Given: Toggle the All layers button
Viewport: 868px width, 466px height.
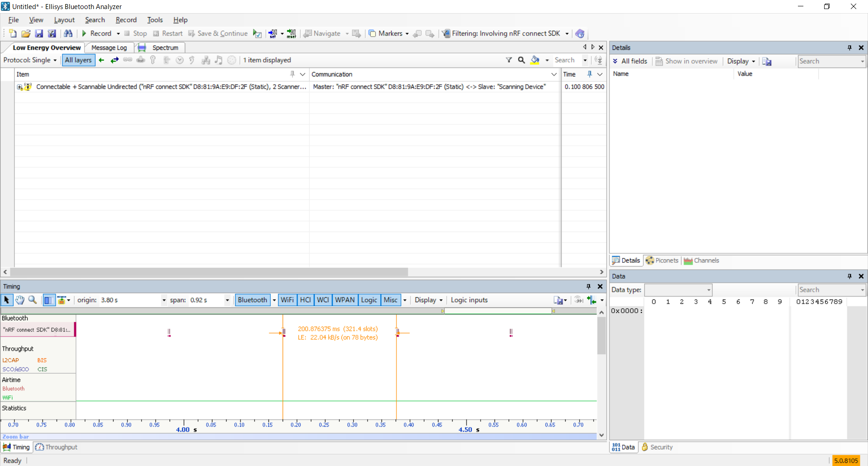Looking at the screenshot, I should coord(78,60).
